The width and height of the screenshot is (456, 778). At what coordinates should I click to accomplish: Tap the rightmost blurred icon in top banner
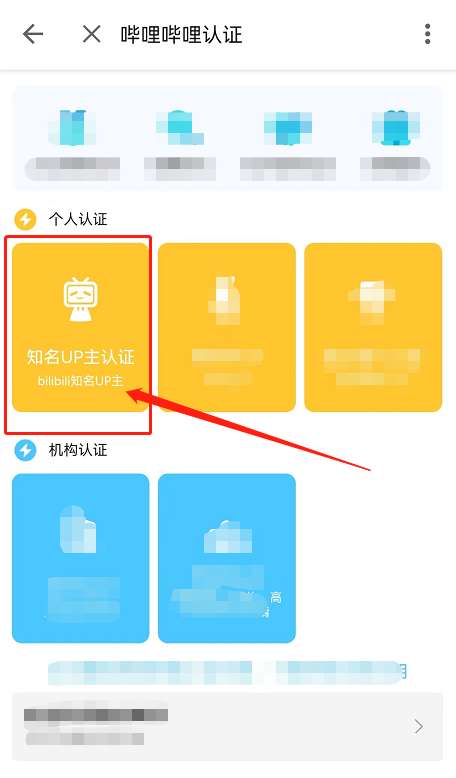(x=395, y=128)
